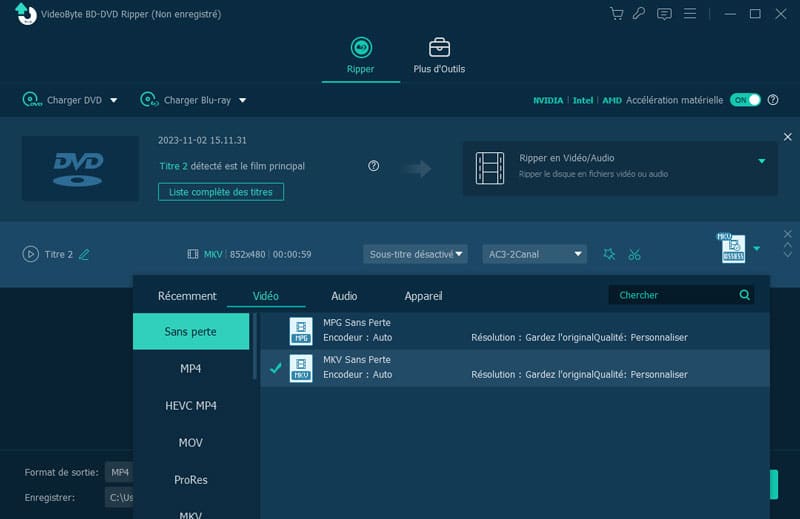Open the effects magic wand icon

[x=609, y=254]
